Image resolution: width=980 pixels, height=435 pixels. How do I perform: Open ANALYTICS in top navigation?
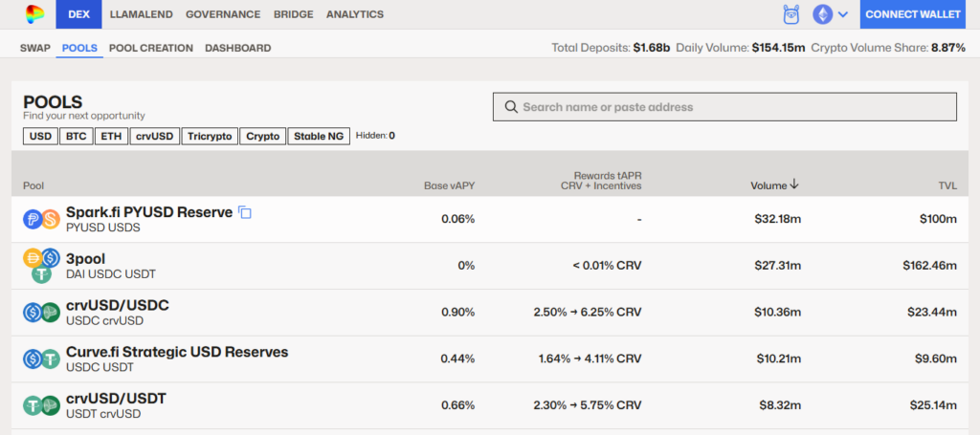tap(355, 14)
